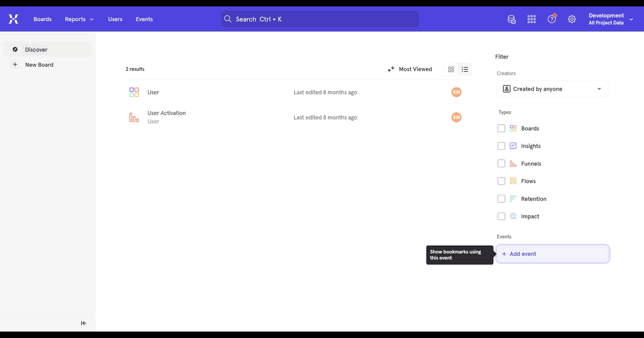Open the Created by anyone dropdown
Image resolution: width=644 pixels, height=338 pixels.
click(x=553, y=89)
